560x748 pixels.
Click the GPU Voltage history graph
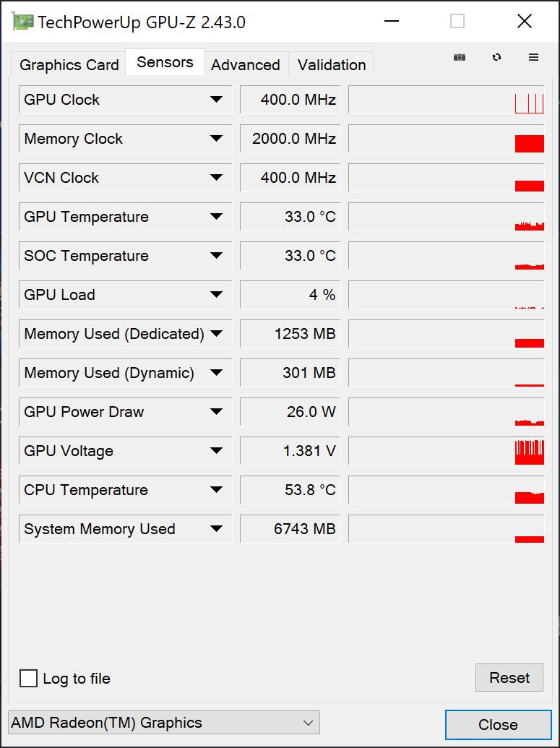446,451
